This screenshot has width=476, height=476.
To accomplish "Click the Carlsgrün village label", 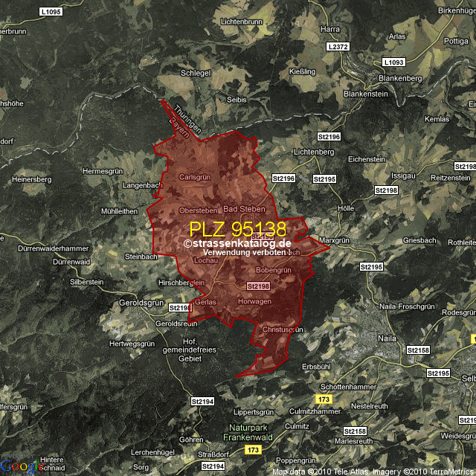I will 196,177.
